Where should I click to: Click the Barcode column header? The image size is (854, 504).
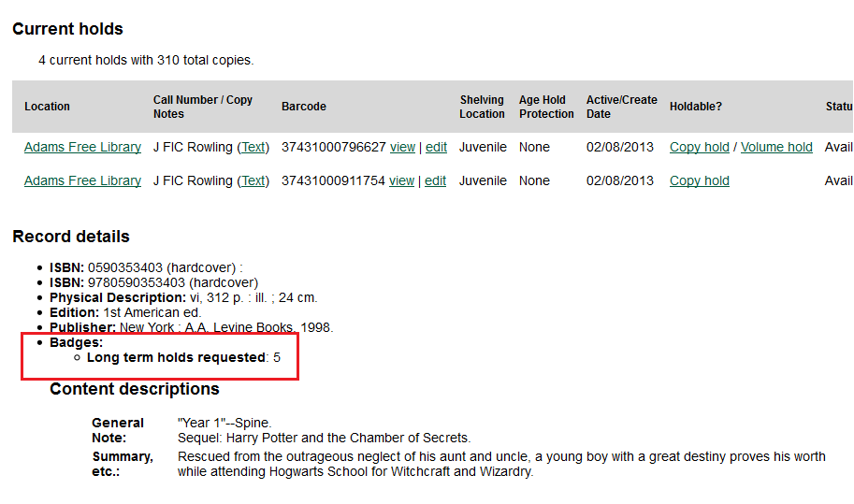(x=304, y=107)
